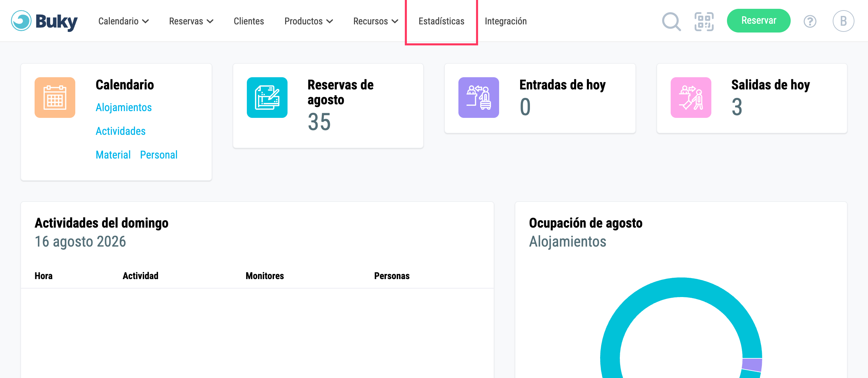Open the Alojamientos calendar link

pyautogui.click(x=123, y=107)
